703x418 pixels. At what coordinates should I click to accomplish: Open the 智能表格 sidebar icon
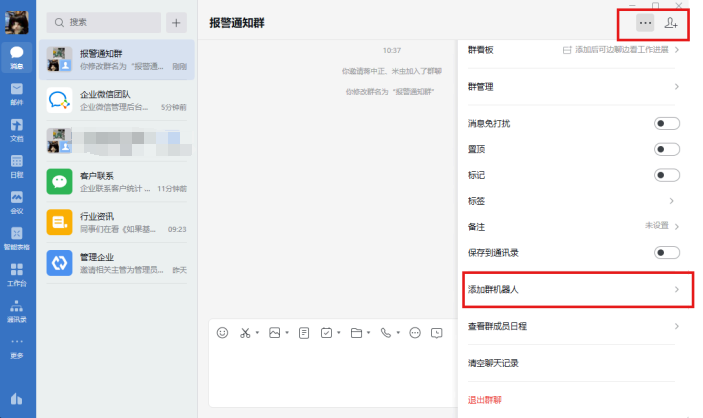tap(17, 239)
